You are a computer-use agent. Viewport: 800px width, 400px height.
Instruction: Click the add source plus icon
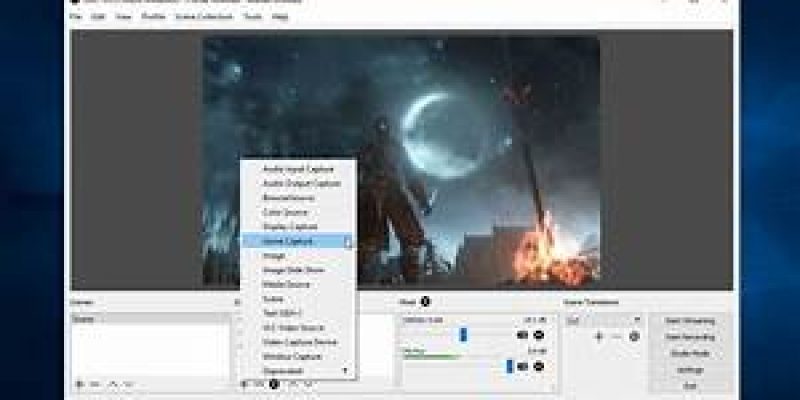(x=244, y=384)
